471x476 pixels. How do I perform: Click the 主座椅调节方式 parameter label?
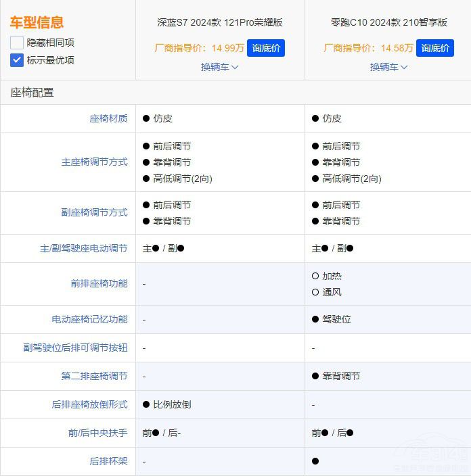point(94,162)
